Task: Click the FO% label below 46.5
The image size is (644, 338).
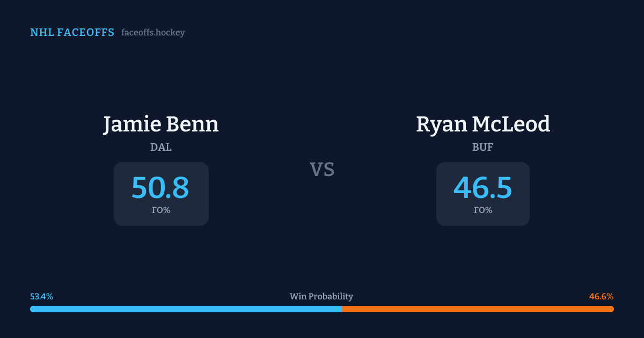Action: (x=483, y=210)
